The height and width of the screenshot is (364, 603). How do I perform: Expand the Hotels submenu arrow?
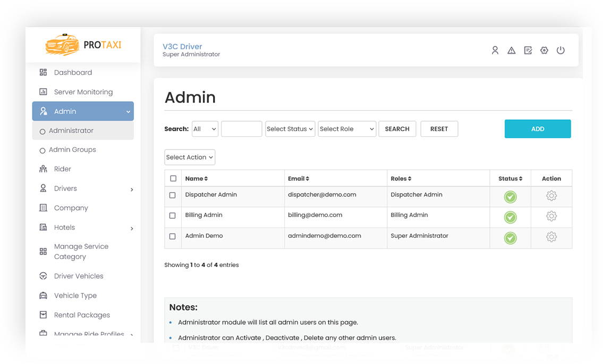coord(132,229)
